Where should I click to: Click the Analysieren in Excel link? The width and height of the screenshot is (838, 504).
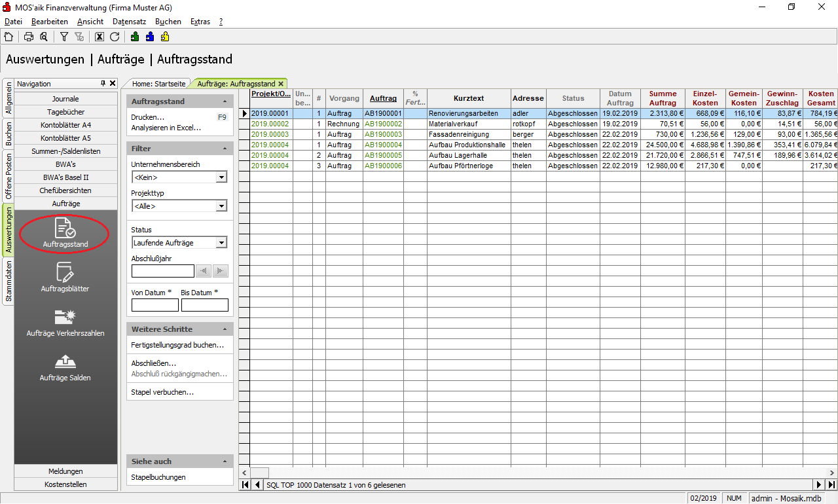166,128
